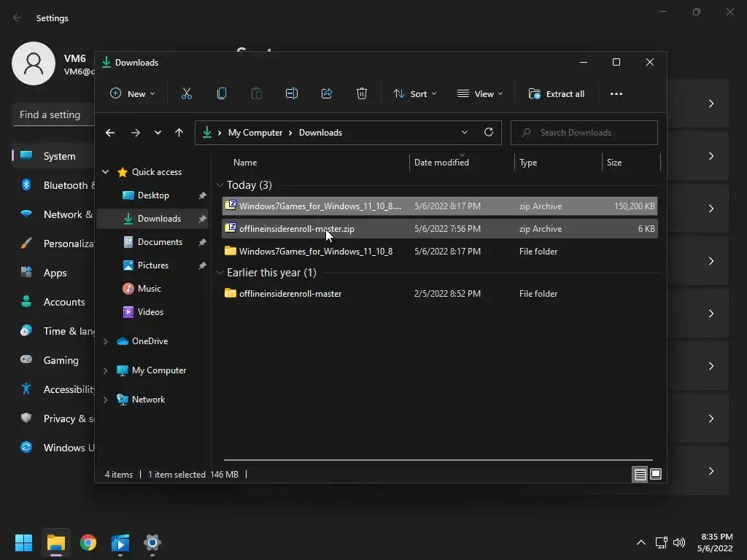Collapse the Today (3) group
Viewport: 747px width, 560px height.
coord(220,184)
